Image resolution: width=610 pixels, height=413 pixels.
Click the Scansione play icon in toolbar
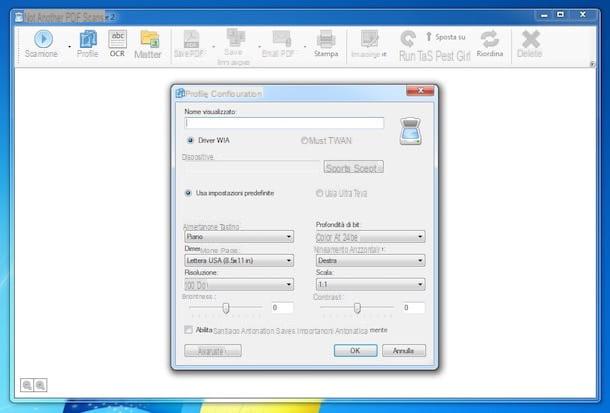click(43, 39)
